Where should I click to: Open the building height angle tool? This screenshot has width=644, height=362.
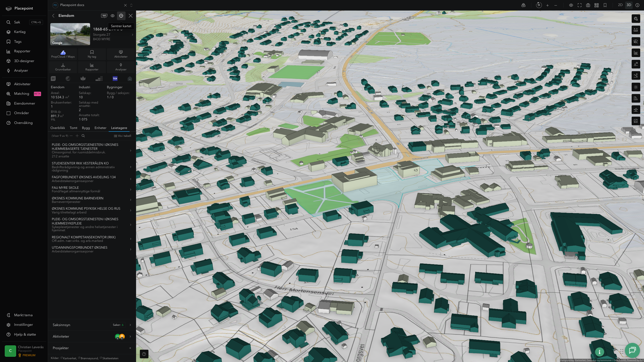coord(636,98)
